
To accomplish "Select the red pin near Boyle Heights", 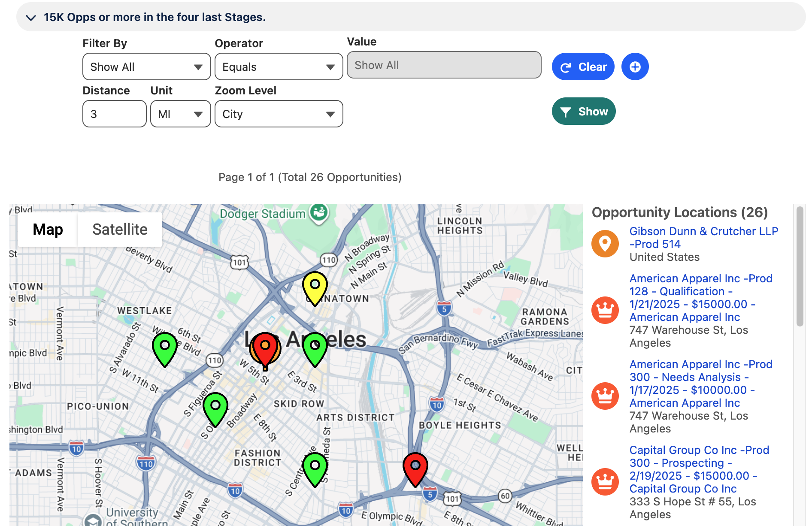I will click(x=415, y=468).
